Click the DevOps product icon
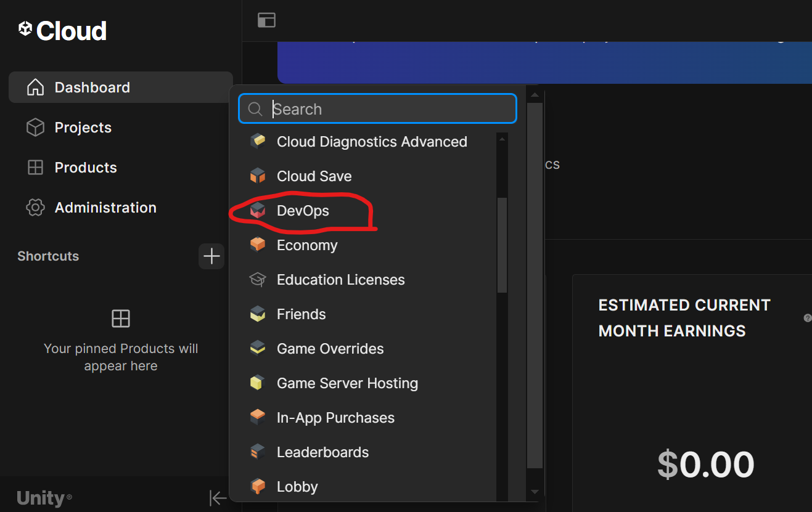 click(x=258, y=211)
